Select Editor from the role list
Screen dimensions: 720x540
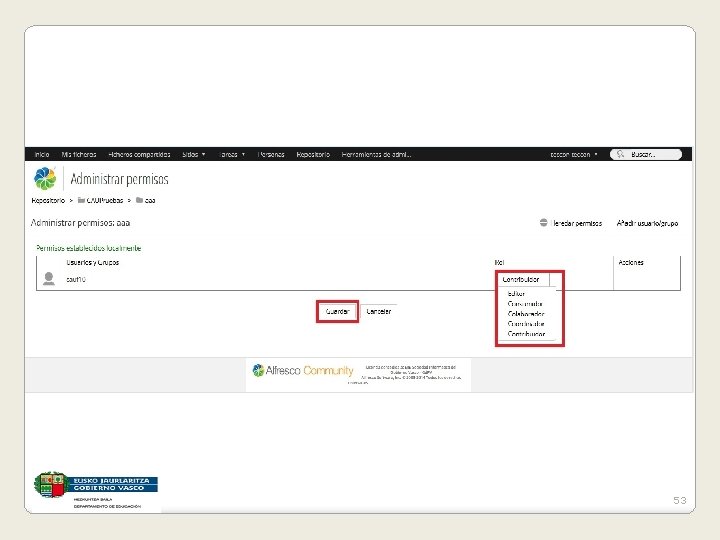coord(516,293)
